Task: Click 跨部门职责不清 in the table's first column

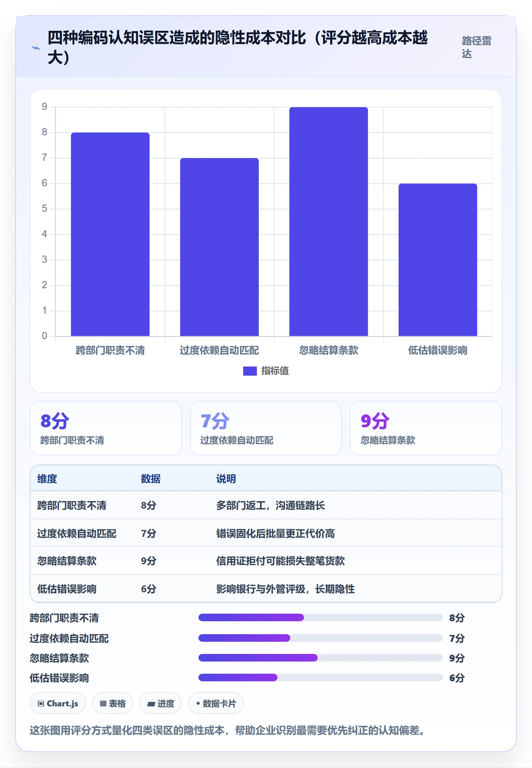Action: click(72, 505)
